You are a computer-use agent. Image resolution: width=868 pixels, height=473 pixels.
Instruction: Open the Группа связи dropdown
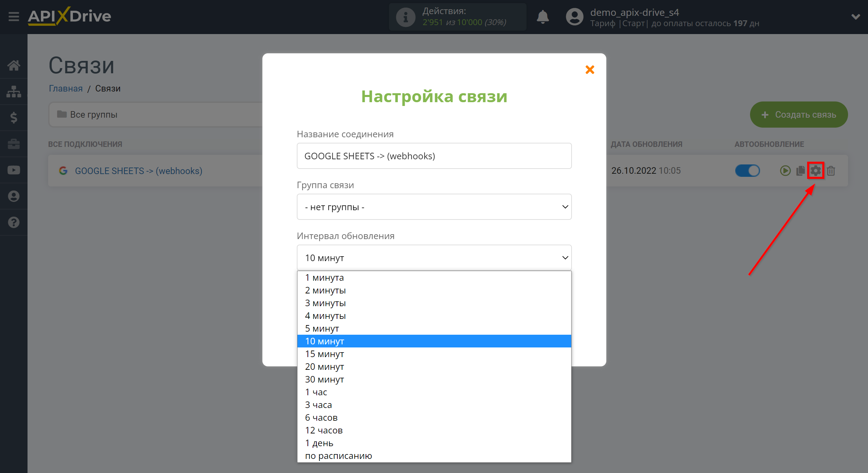coord(434,207)
